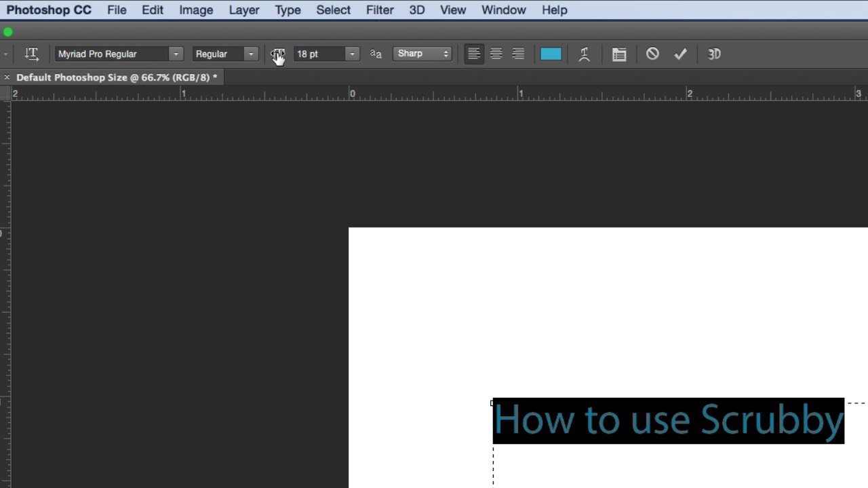Expand the font style dropdown
The height and width of the screenshot is (488, 868).
click(x=250, y=54)
